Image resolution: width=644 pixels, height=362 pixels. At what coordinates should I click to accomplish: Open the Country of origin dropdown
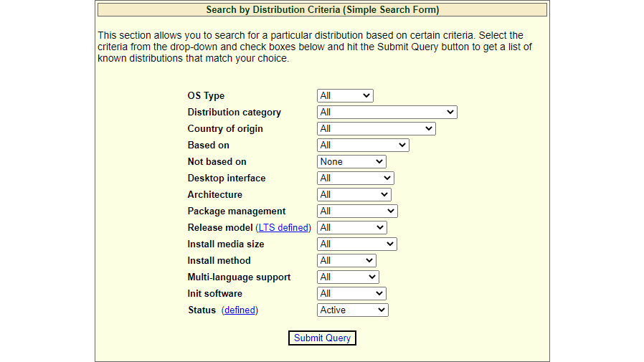(377, 128)
